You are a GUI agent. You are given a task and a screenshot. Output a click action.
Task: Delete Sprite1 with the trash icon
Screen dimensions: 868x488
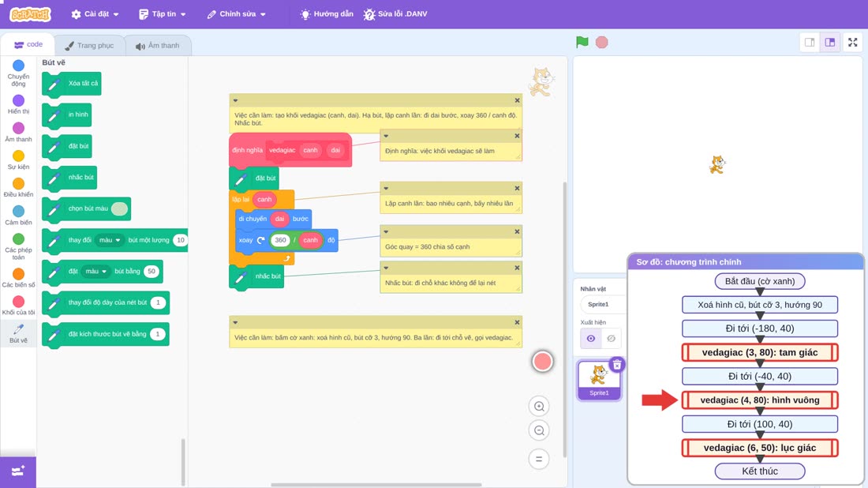(x=617, y=365)
